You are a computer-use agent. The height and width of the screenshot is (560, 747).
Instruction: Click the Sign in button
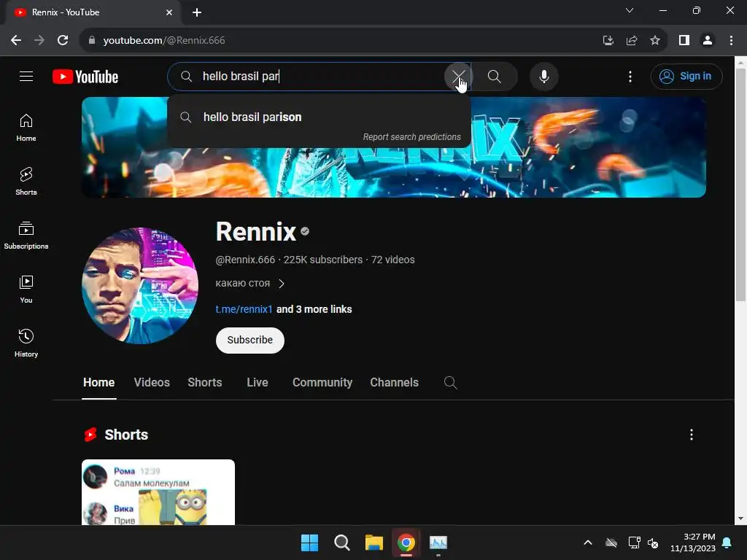click(x=686, y=76)
